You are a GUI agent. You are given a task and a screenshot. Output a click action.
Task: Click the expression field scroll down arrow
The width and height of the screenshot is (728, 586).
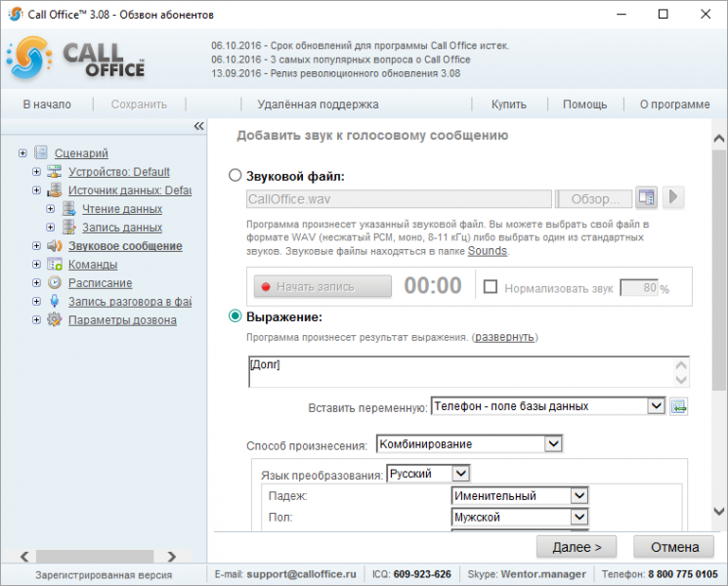(681, 380)
